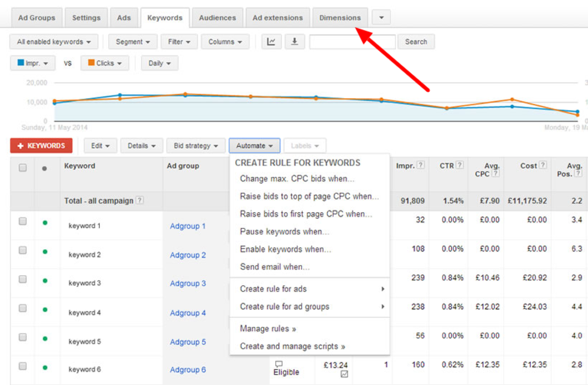The height and width of the screenshot is (385, 588).
Task: Open the Bid strategy dropdown
Action: [x=196, y=145]
